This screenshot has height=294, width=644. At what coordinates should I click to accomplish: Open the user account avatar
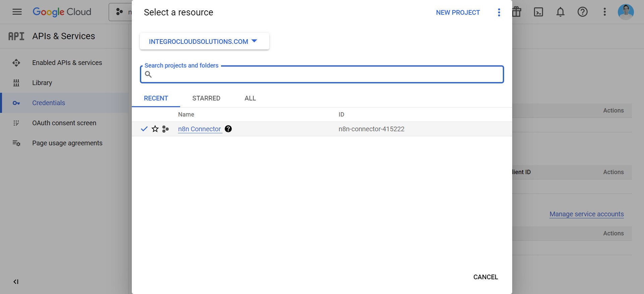pos(626,12)
